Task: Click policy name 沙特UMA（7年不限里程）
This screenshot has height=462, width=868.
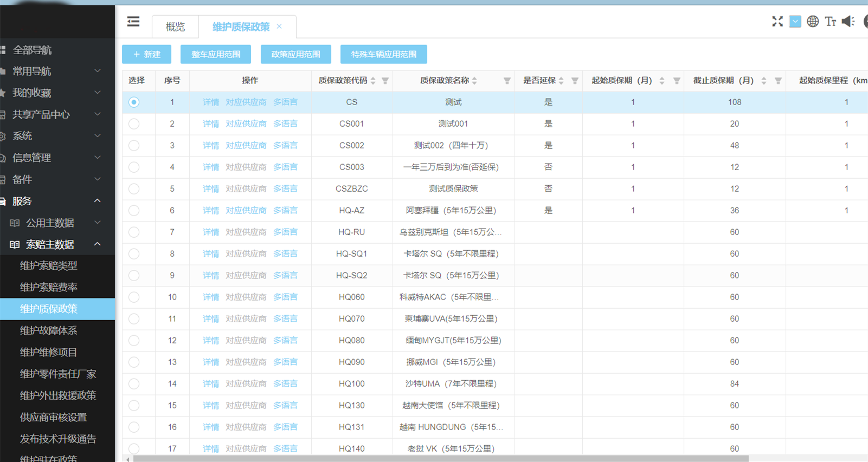Action: pyautogui.click(x=451, y=383)
